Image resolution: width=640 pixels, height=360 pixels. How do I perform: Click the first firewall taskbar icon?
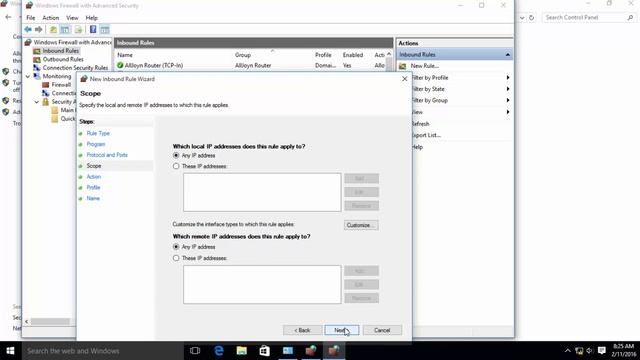coord(311,351)
